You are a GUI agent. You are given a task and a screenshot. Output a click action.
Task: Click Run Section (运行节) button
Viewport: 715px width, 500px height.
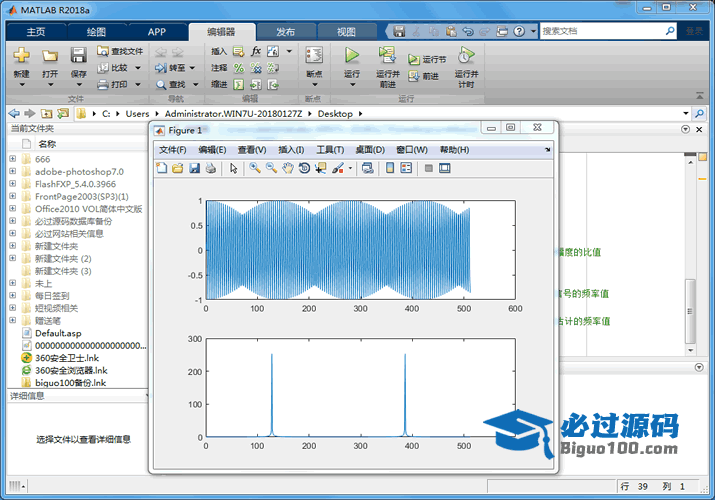(x=427, y=59)
